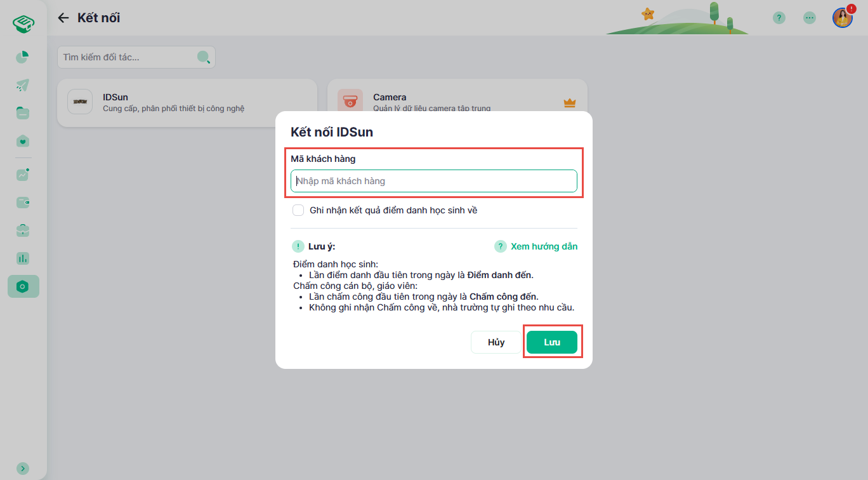Click the pie chart icon in sidebar

pyautogui.click(x=23, y=57)
